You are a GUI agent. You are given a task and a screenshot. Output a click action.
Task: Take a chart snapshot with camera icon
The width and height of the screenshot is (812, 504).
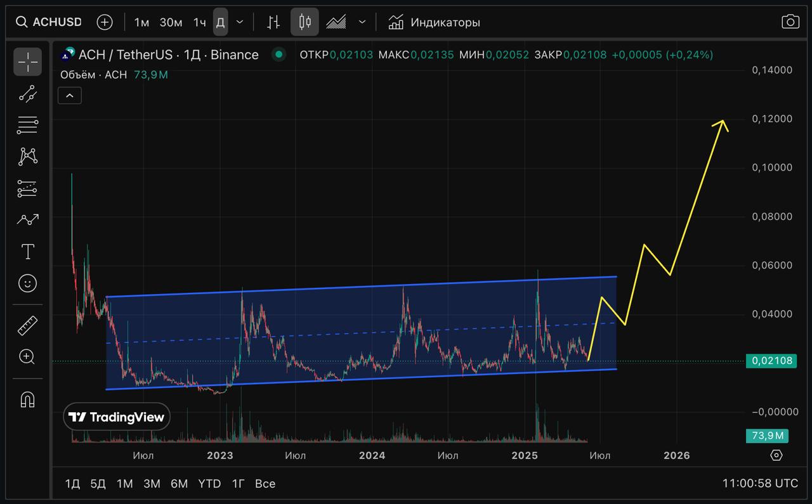click(x=790, y=22)
